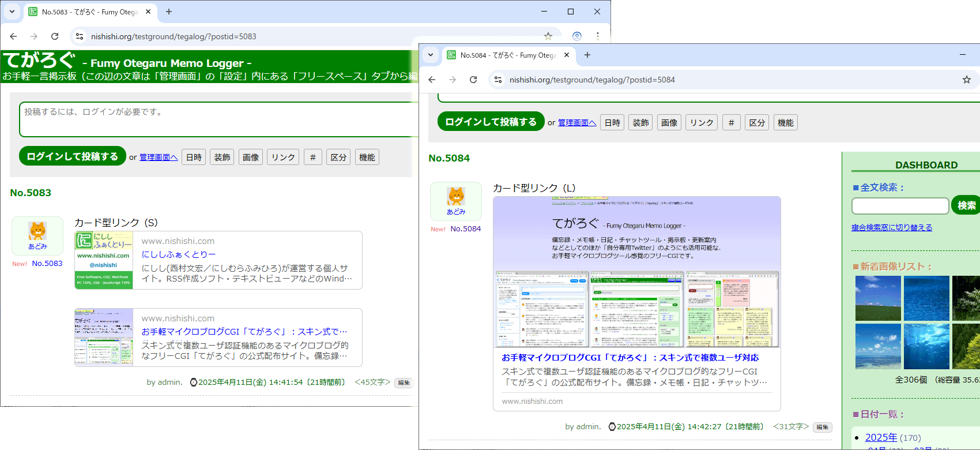Open the No.5084 permalink under the avatar
Image resolution: width=980 pixels, height=450 pixels.
(466, 228)
